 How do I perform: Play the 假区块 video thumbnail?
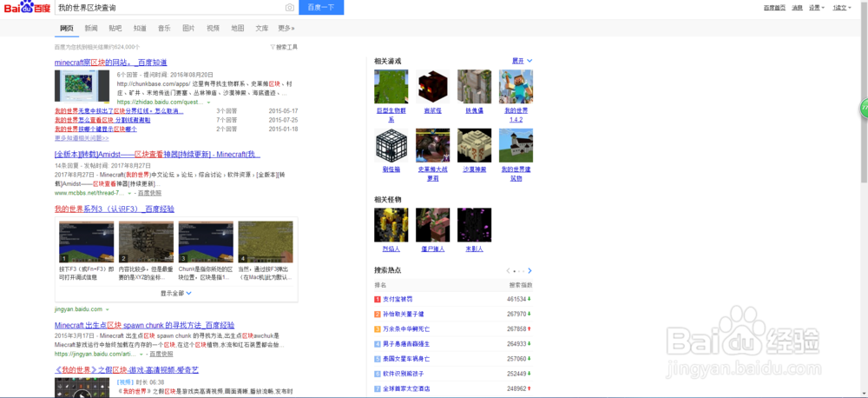click(x=82, y=388)
